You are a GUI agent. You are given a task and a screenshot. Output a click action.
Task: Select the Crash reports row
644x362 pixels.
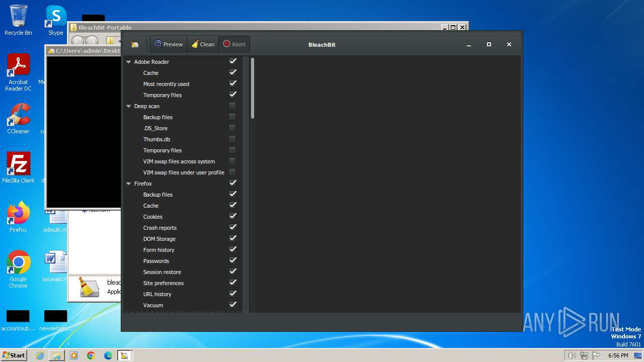coord(183,228)
